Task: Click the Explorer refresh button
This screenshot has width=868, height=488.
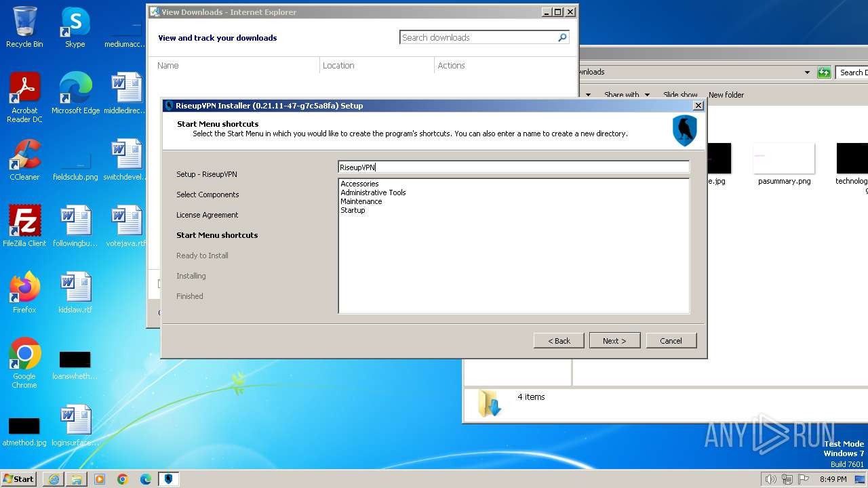Action: click(824, 73)
